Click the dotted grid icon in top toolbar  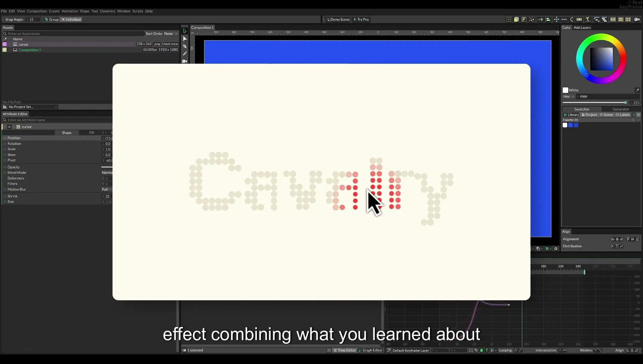tap(509, 19)
